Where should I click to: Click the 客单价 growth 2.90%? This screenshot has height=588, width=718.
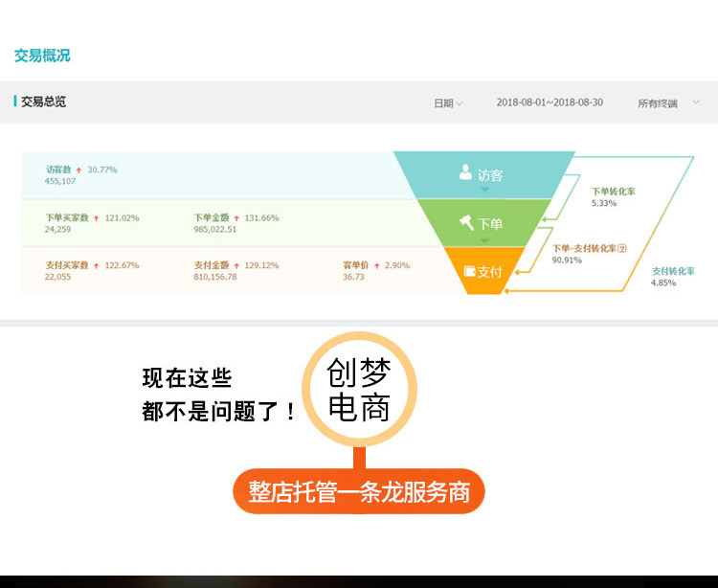(397, 265)
